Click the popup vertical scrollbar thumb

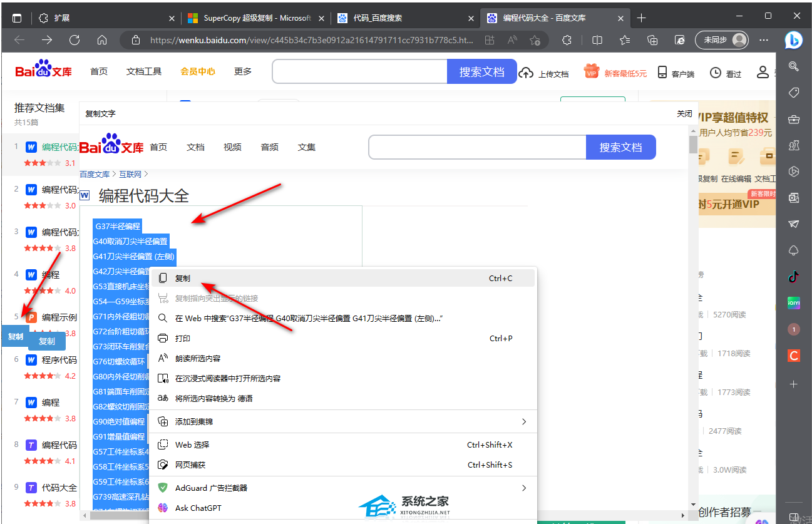tap(693, 145)
